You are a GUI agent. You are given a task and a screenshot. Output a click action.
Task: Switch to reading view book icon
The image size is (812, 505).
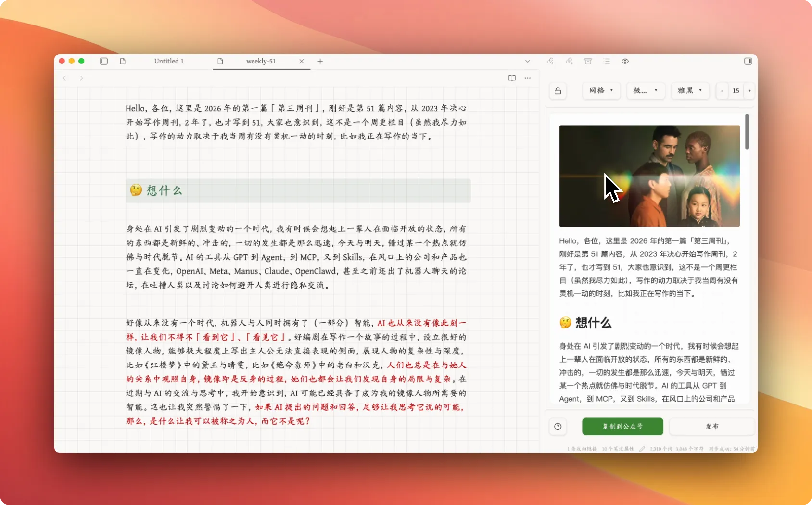512,78
